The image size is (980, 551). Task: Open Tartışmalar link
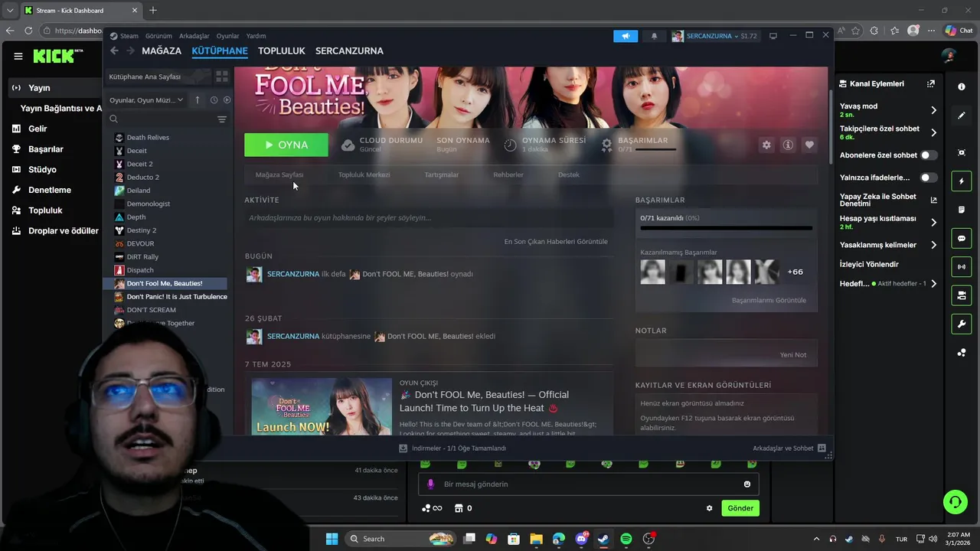pos(442,174)
